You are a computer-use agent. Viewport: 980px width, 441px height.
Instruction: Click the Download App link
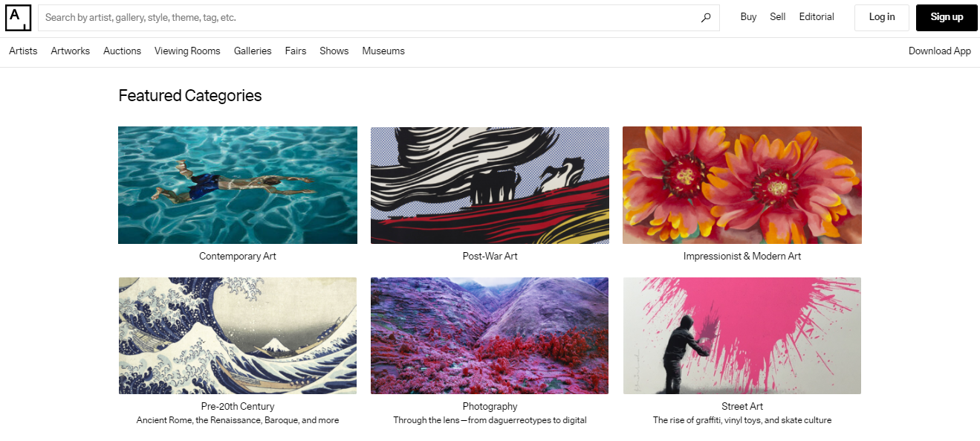939,51
